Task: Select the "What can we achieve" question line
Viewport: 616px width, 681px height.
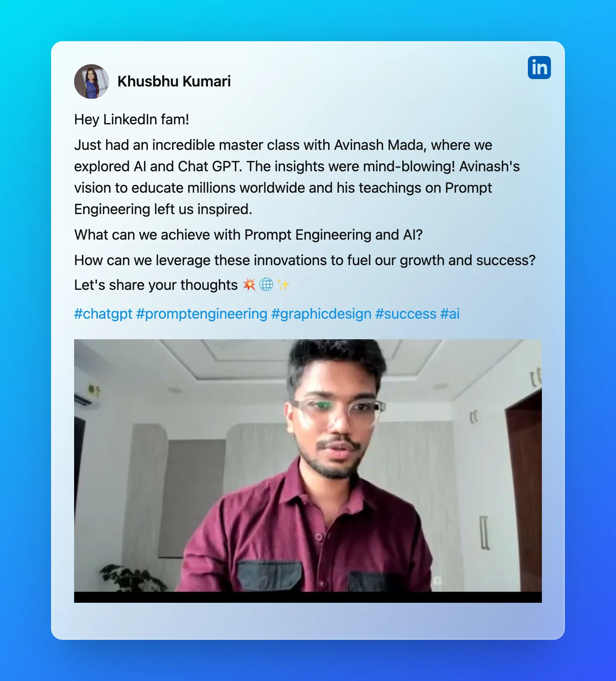Action: [248, 235]
